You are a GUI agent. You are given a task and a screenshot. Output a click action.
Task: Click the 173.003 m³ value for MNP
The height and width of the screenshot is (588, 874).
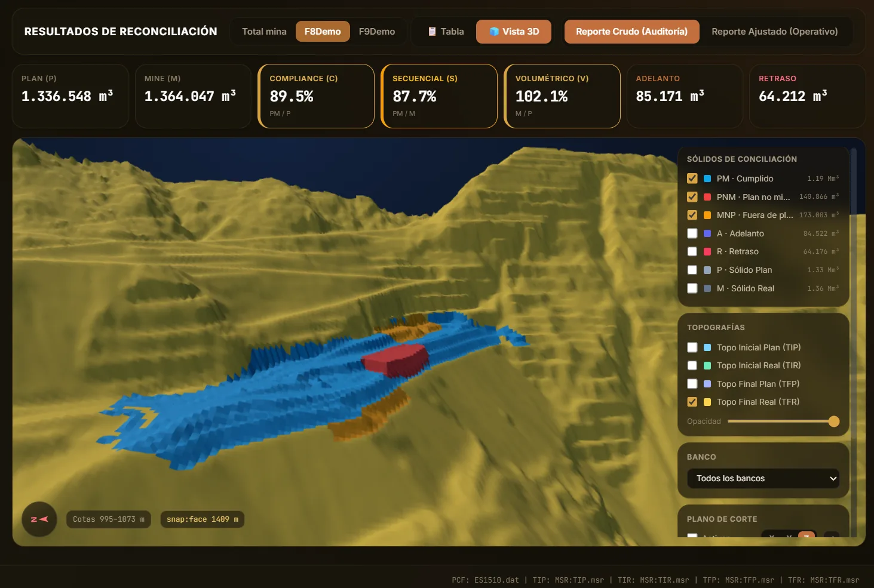(x=819, y=215)
